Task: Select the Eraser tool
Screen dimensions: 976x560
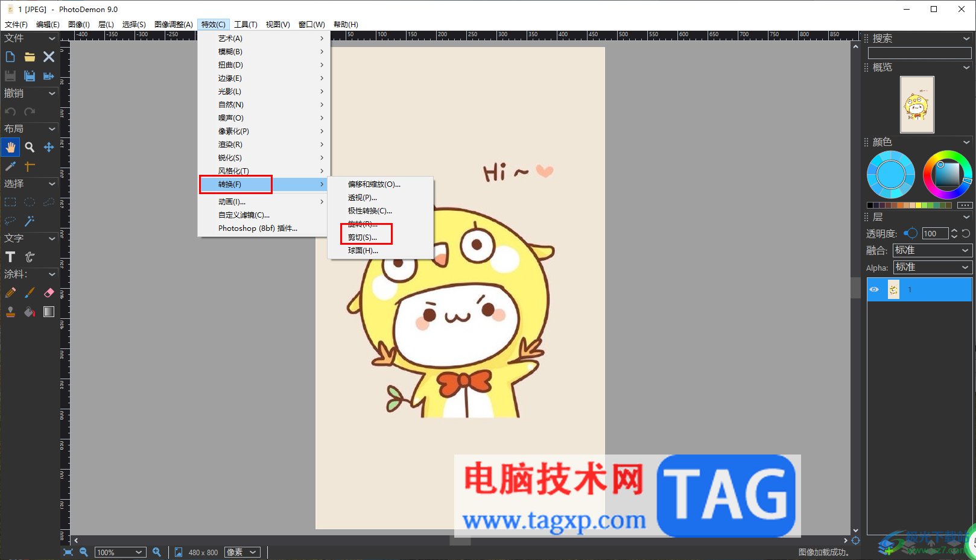Action: click(x=49, y=292)
